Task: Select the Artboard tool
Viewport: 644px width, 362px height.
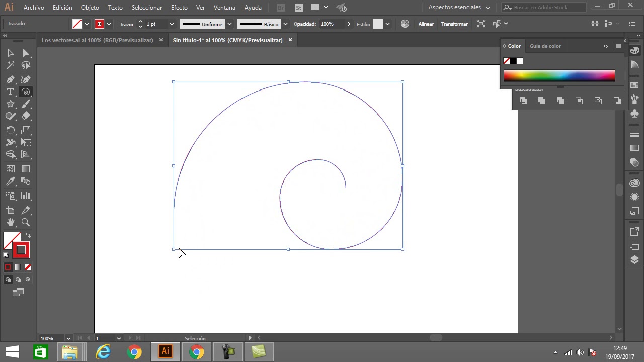Action: point(11,210)
